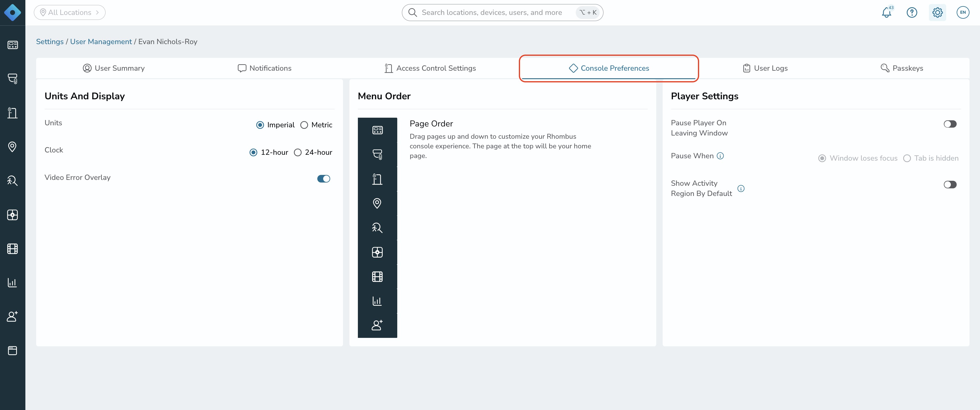
Task: Go to Settings breadcrumb link
Action: [x=50, y=41]
